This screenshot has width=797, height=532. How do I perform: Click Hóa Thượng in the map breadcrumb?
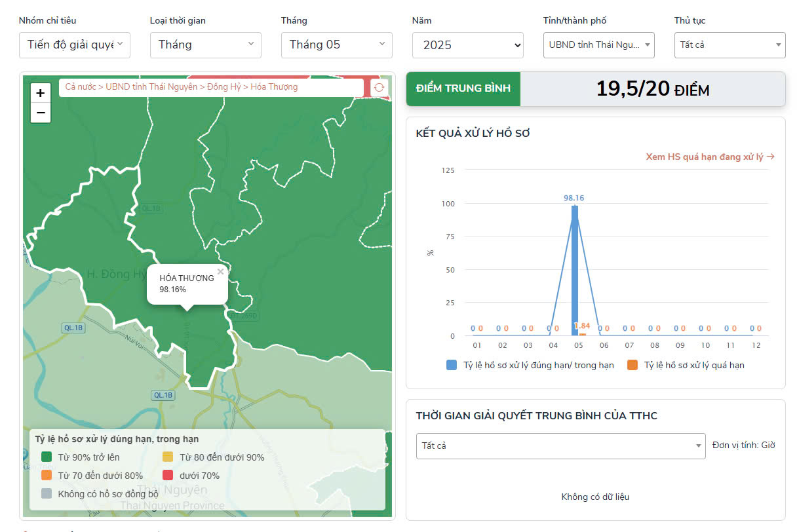click(274, 86)
